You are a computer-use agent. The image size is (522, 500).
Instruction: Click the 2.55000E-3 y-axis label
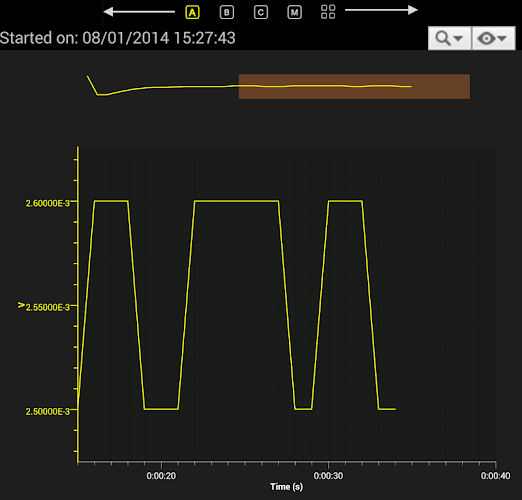[x=48, y=307]
